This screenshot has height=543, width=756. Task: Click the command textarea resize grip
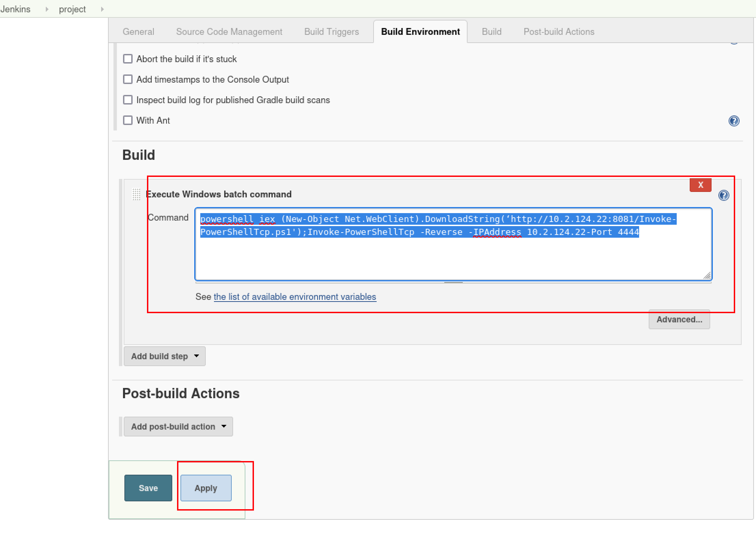click(x=707, y=276)
